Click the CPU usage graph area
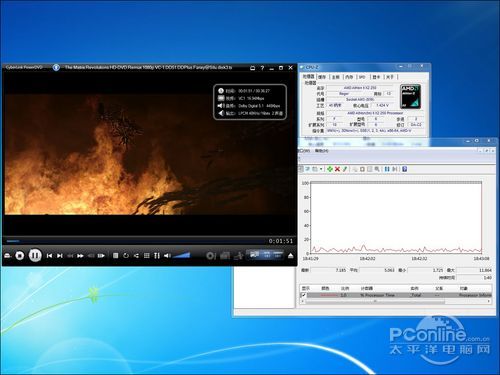The image size is (500, 375). (396, 218)
